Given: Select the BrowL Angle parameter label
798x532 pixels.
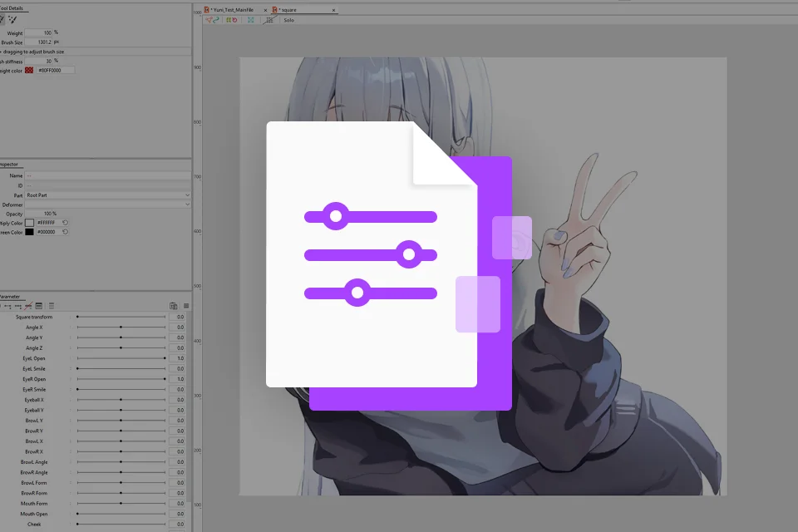Looking at the screenshot, I should pos(34,461).
